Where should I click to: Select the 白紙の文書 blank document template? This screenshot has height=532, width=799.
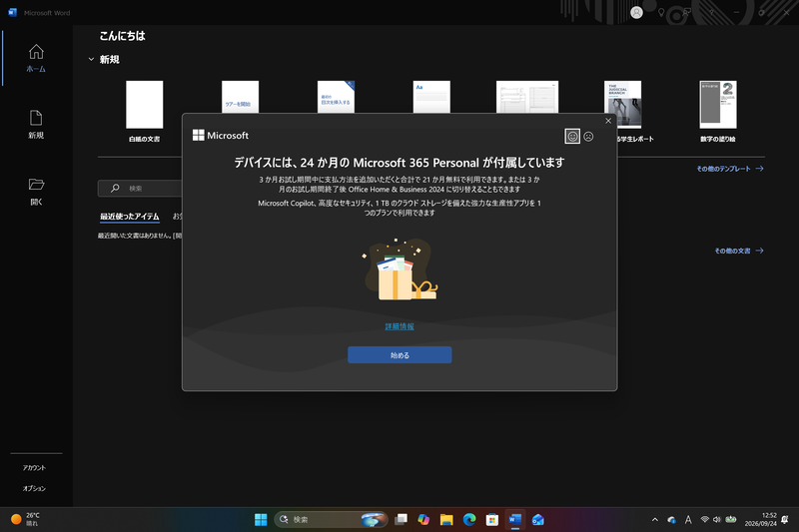pyautogui.click(x=144, y=111)
